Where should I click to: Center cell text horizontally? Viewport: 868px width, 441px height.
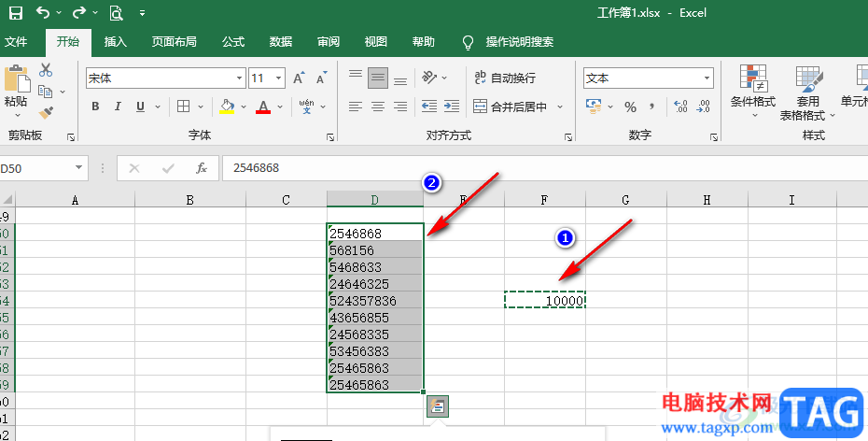point(378,107)
